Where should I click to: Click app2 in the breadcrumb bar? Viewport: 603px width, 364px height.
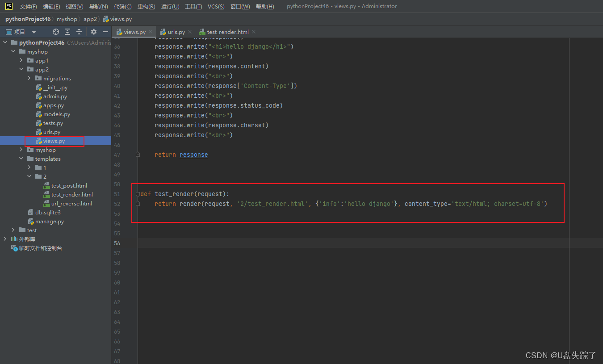point(90,19)
